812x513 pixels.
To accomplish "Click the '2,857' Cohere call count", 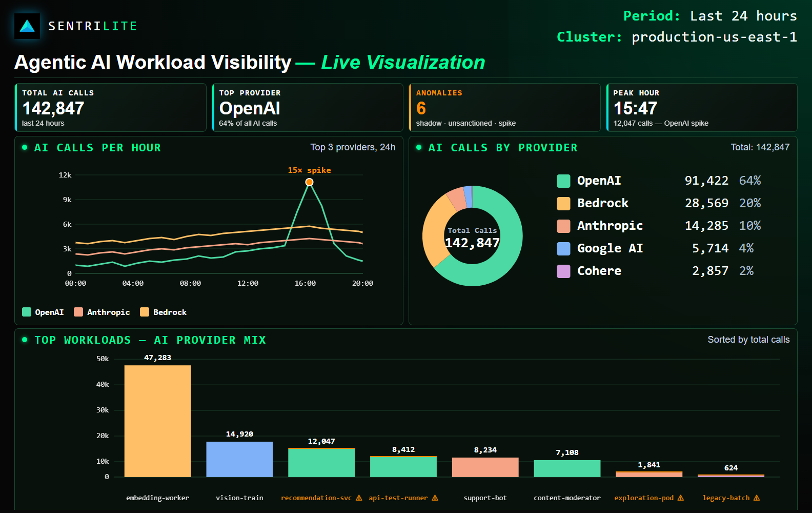I will (710, 271).
